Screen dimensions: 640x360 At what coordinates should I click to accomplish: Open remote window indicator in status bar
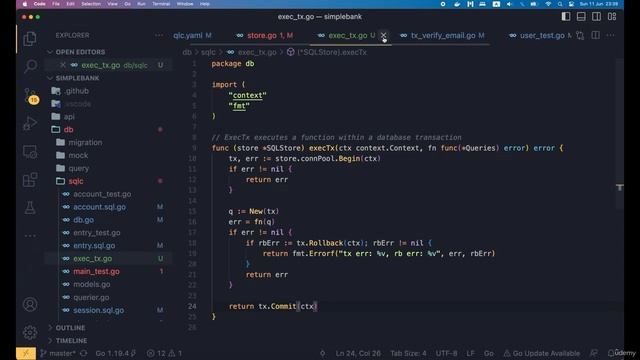pos(26,353)
